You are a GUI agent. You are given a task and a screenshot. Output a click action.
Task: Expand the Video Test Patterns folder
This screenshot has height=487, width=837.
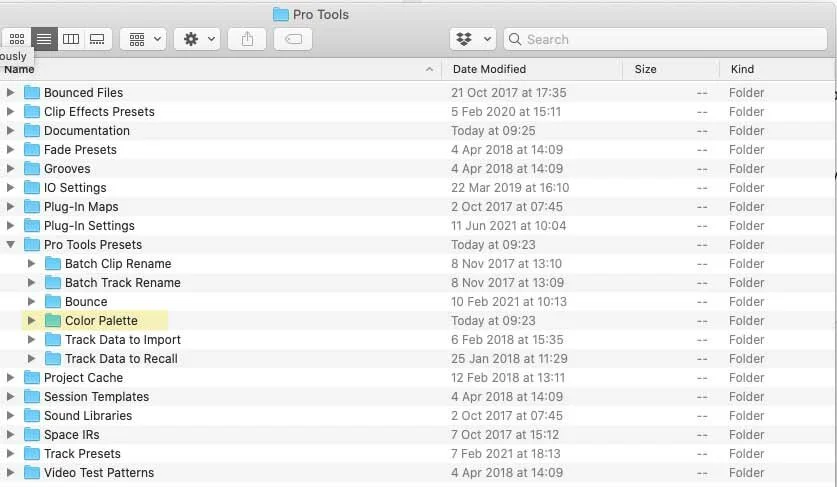[10, 473]
